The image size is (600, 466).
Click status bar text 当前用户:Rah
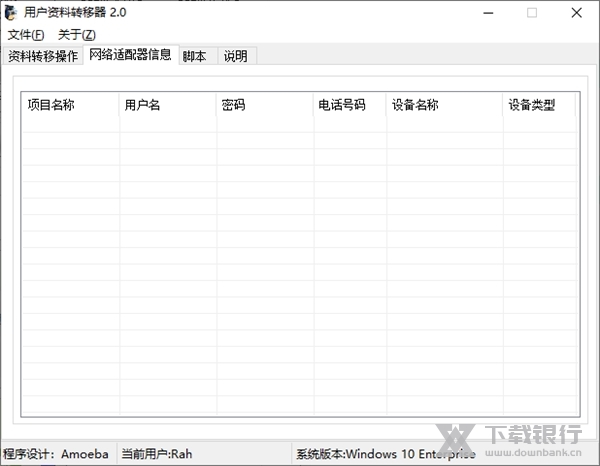click(x=157, y=454)
